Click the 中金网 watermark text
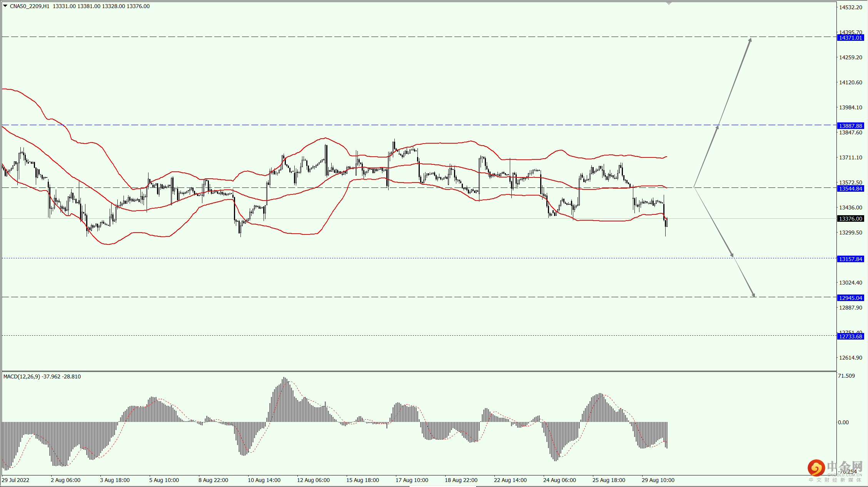The image size is (868, 487). point(844,467)
